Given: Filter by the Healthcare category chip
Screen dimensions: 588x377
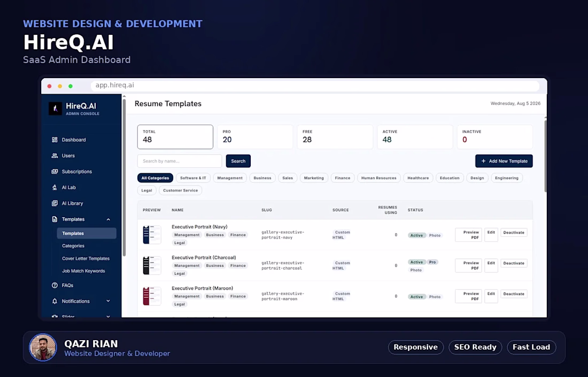Looking at the screenshot, I should pos(418,178).
